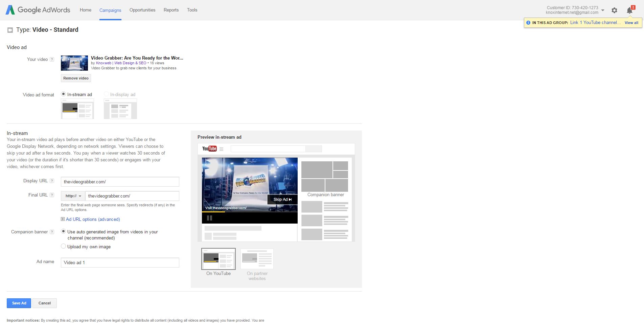Click the info icon in ad group notice
Image resolution: width=644 pixels, height=323 pixels.
click(528, 23)
